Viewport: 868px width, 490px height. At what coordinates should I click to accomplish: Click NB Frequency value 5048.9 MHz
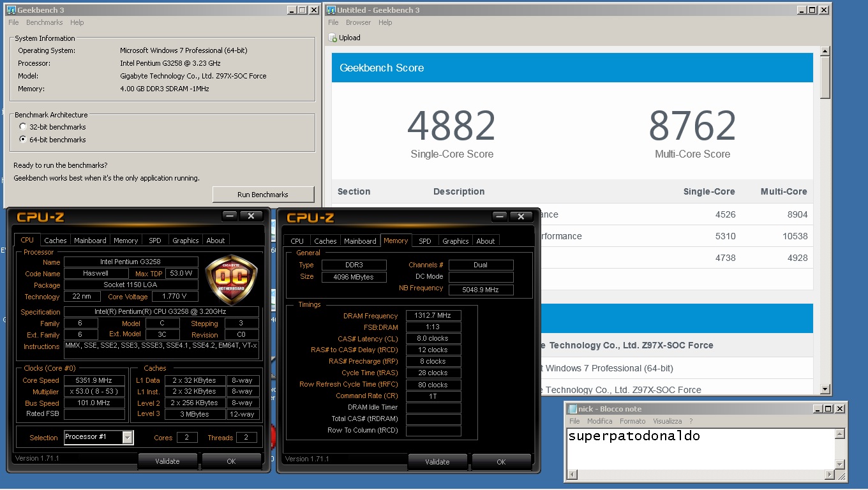pyautogui.click(x=481, y=290)
